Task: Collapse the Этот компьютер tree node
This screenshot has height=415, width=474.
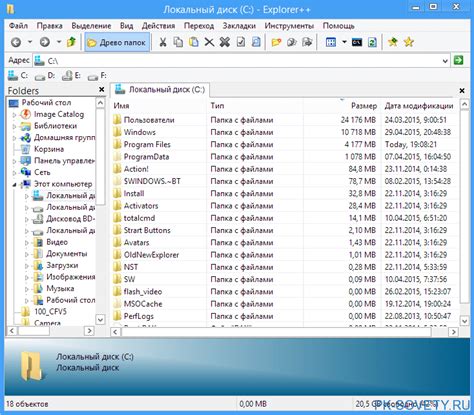Action: (x=14, y=185)
